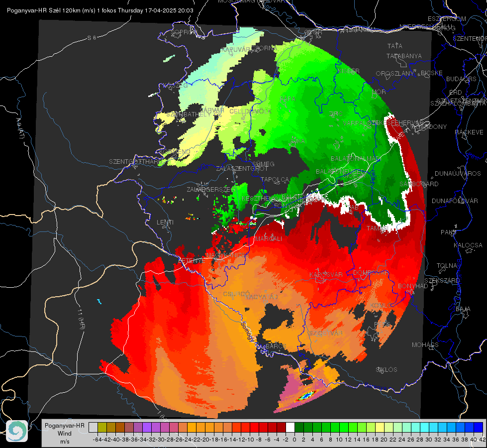Click the CSORNA city label

[264, 48]
